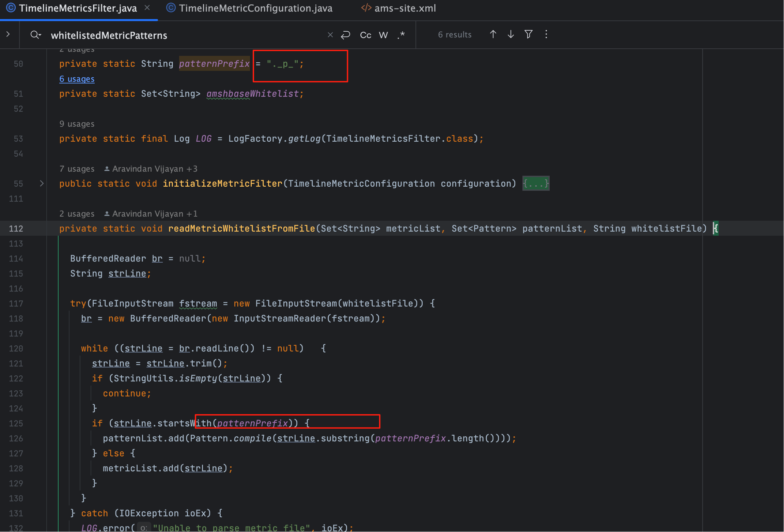Switch to TimelineMetricConfiguration.java tab
This screenshot has height=532, width=784.
point(255,8)
